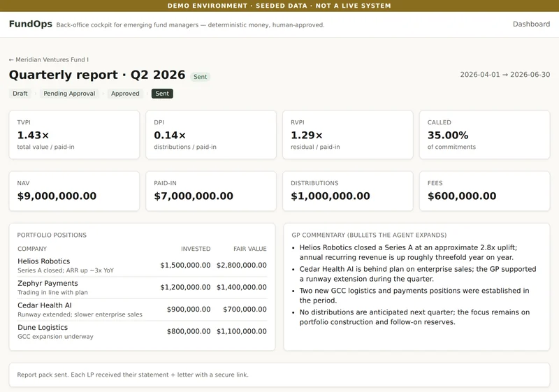559x392 pixels.
Task: Click the Distributions $1,000,000.00 value
Action: point(331,196)
